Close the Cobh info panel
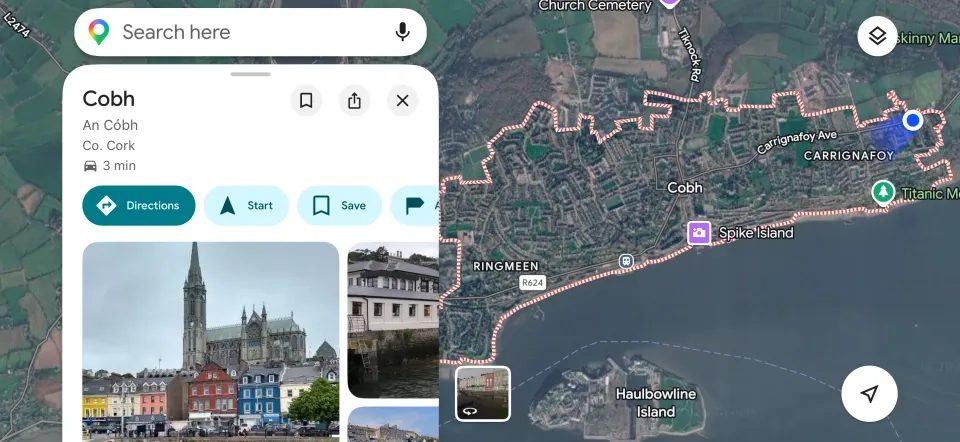 402,100
